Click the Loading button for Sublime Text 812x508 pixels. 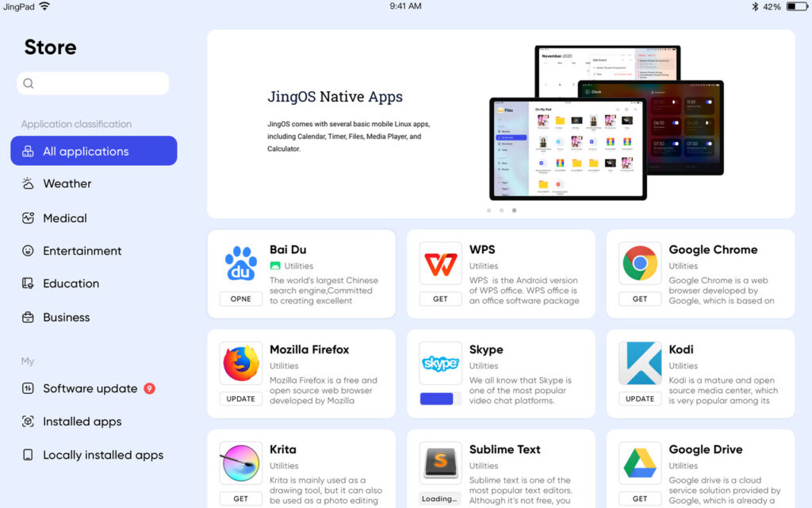point(440,498)
